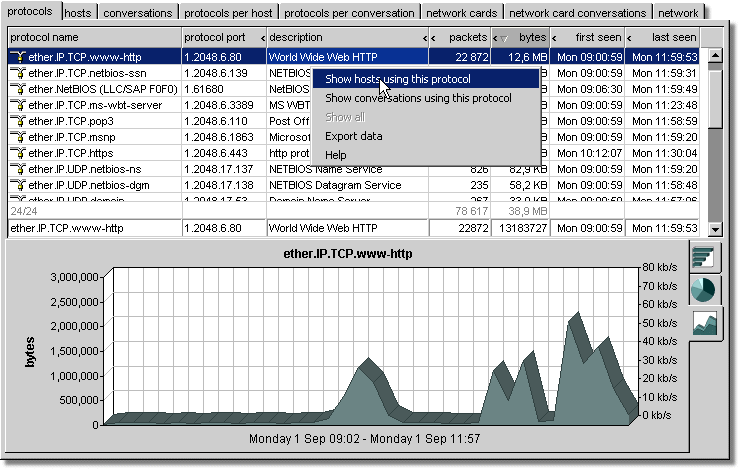The image size is (740, 470).
Task: Click protocol icon of ether.NetBIOS (LLC/SAP F0F0) row
Action: [18, 89]
